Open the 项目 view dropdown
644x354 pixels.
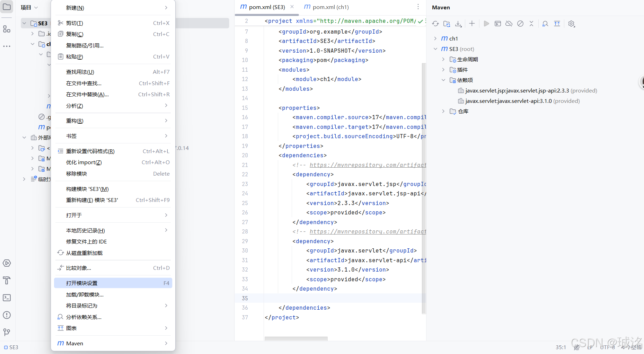pyautogui.click(x=29, y=7)
